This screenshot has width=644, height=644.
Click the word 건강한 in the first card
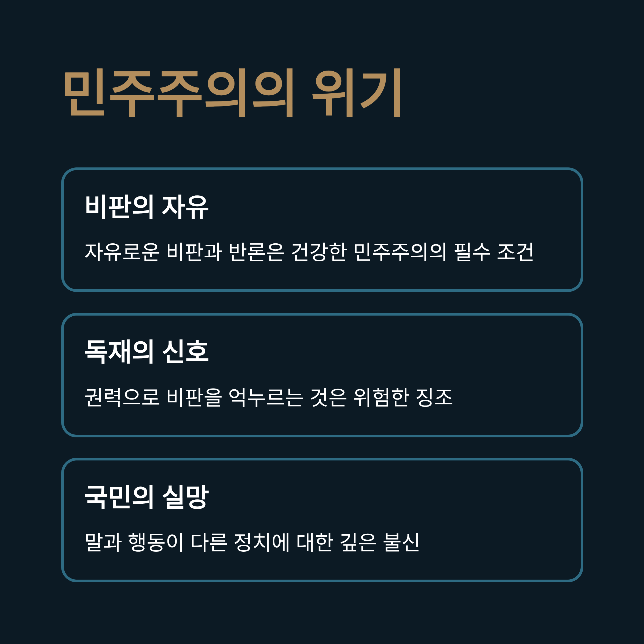[319, 252]
